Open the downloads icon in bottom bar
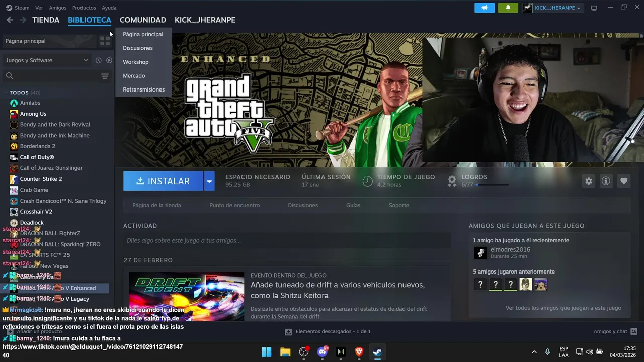 pyautogui.click(x=288, y=332)
